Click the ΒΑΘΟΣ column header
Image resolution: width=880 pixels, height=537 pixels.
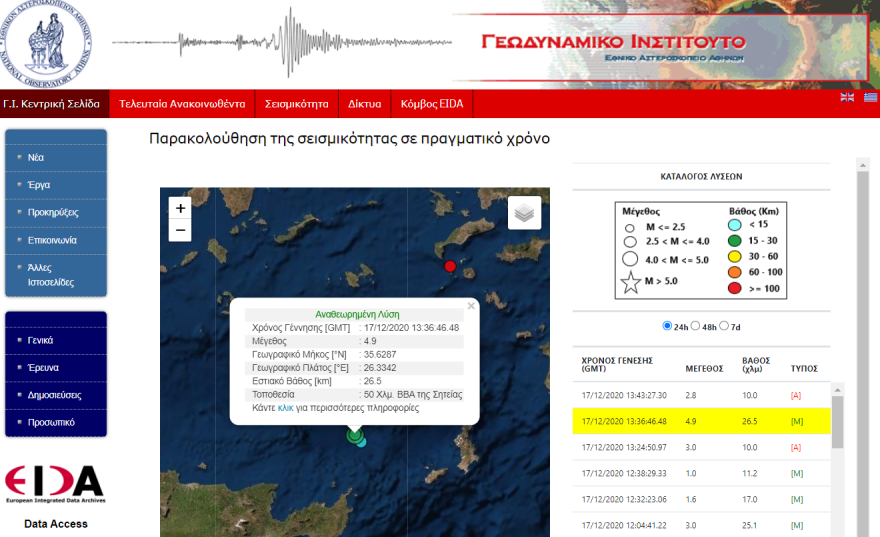756,364
